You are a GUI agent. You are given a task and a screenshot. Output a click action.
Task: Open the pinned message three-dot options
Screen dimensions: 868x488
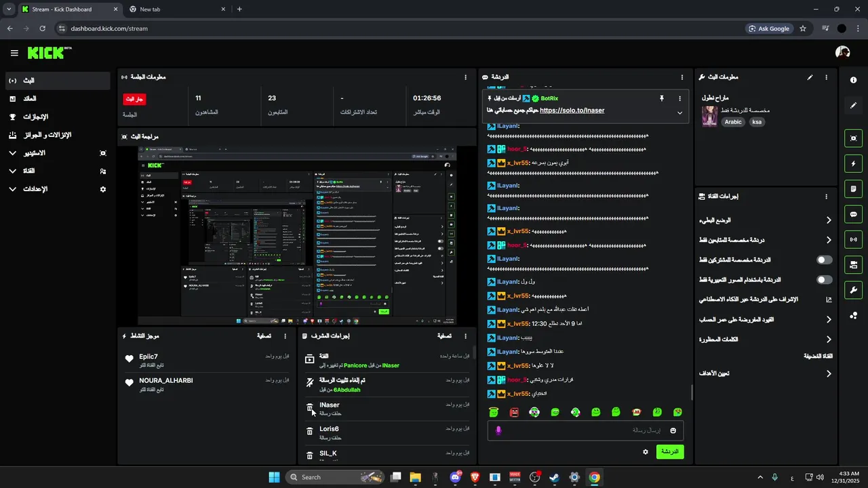point(679,98)
